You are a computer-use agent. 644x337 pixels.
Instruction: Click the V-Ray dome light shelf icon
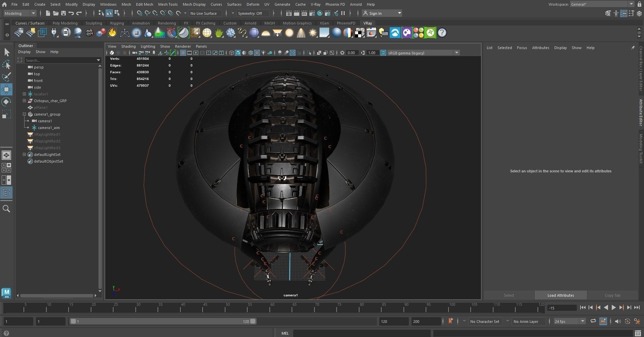point(266,33)
